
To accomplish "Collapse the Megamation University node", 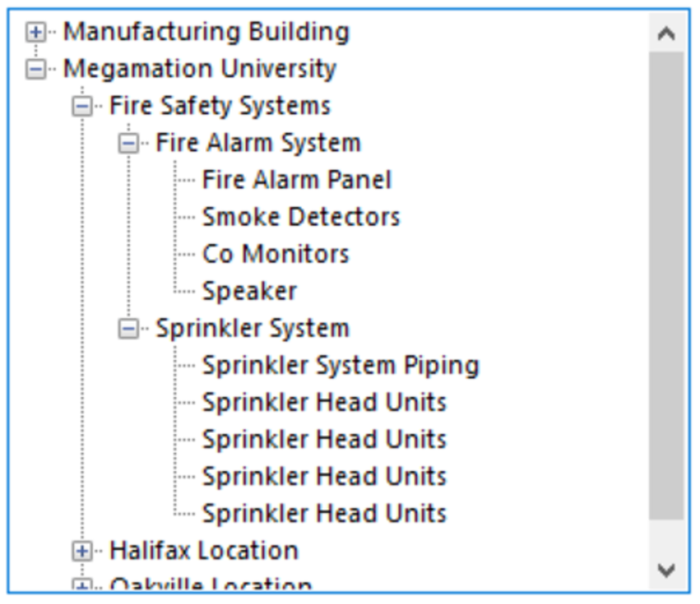I will [x=35, y=69].
